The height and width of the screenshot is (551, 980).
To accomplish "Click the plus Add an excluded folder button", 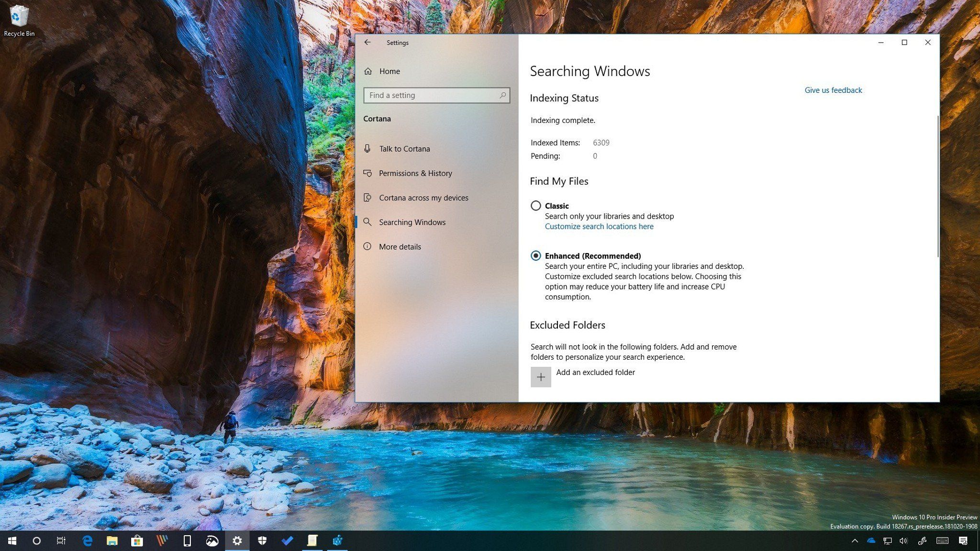I will 541,377.
